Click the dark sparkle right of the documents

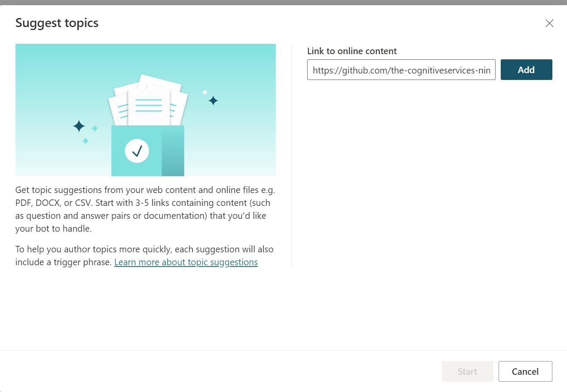click(213, 101)
